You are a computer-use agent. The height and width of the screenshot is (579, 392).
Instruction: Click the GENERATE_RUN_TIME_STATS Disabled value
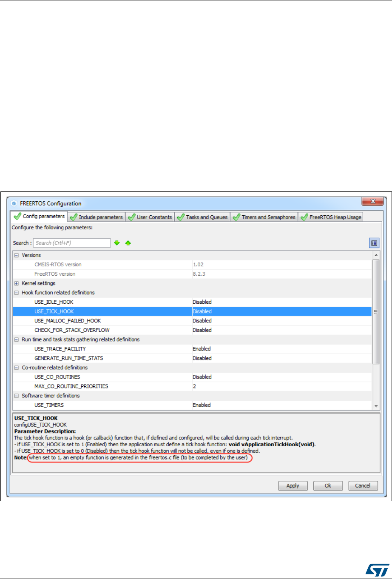[x=202, y=358]
